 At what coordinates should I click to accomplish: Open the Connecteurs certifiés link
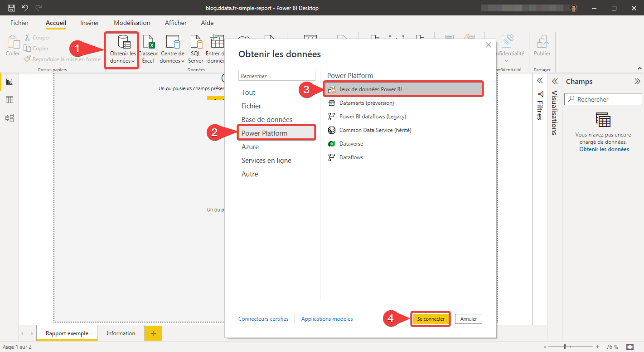coord(263,319)
